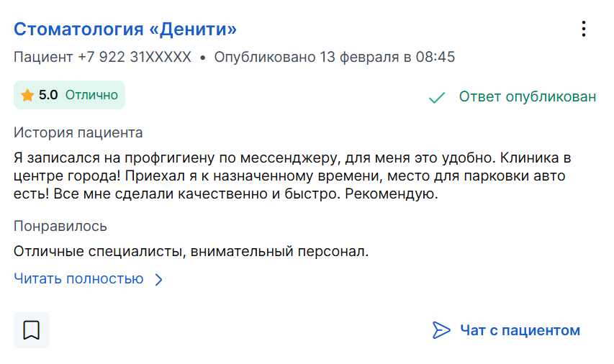Image resolution: width=614 pixels, height=364 pixels.
Task: Click the Отличные специалисты liked text
Action: 191,251
